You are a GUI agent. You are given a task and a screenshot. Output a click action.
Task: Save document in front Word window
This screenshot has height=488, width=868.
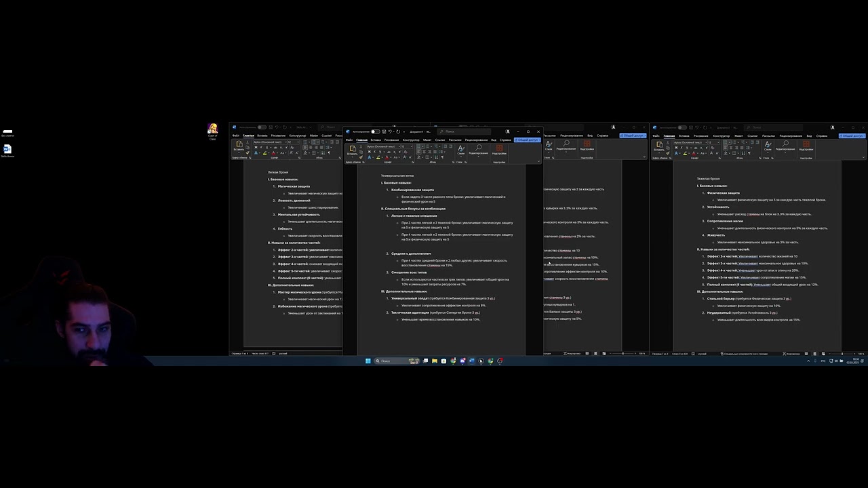[384, 131]
